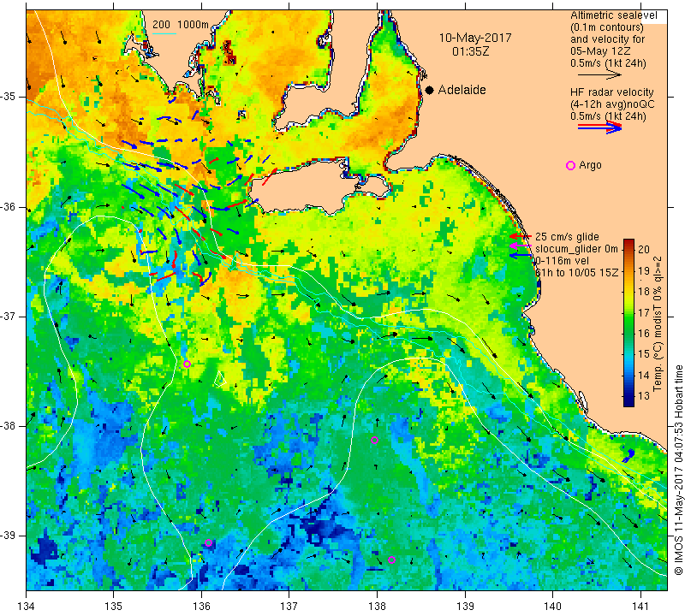Click the '200 1000m' bathymetry legend label
This screenshot has width=685, height=616.
pyautogui.click(x=181, y=25)
